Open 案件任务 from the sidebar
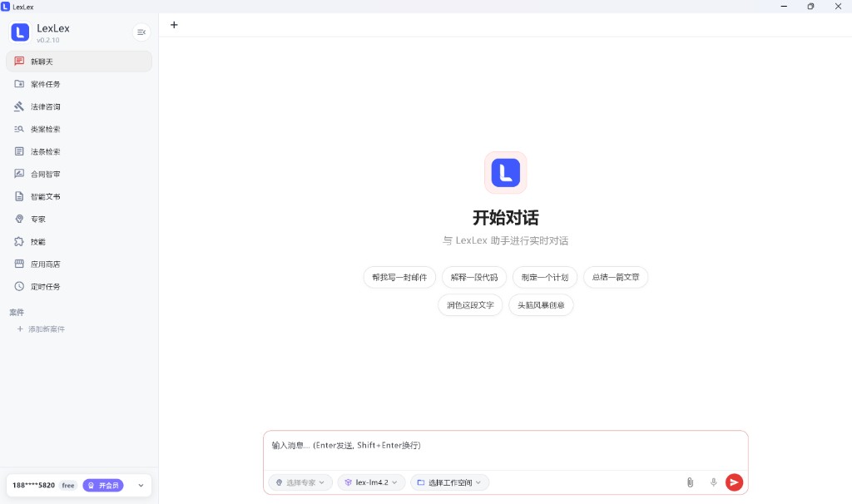This screenshot has width=852, height=504. coord(79,84)
